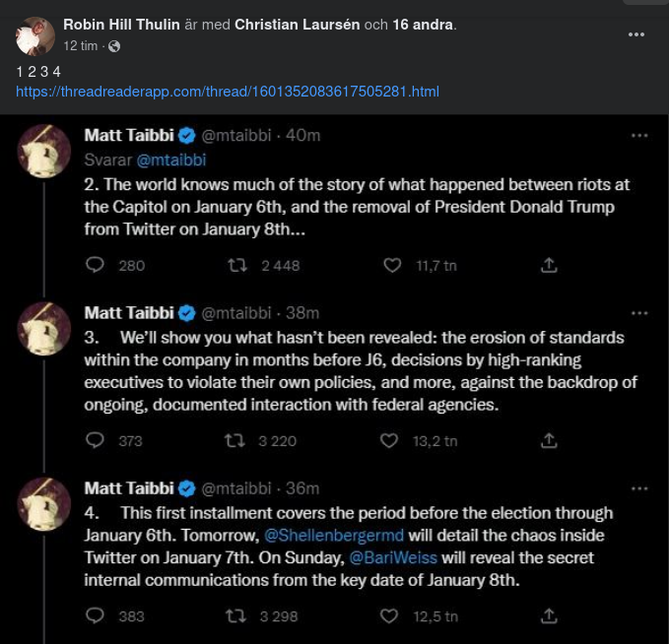Viewport: 669px width, 644px height.
Task: Open more options on tweet 3
Action: tap(639, 313)
